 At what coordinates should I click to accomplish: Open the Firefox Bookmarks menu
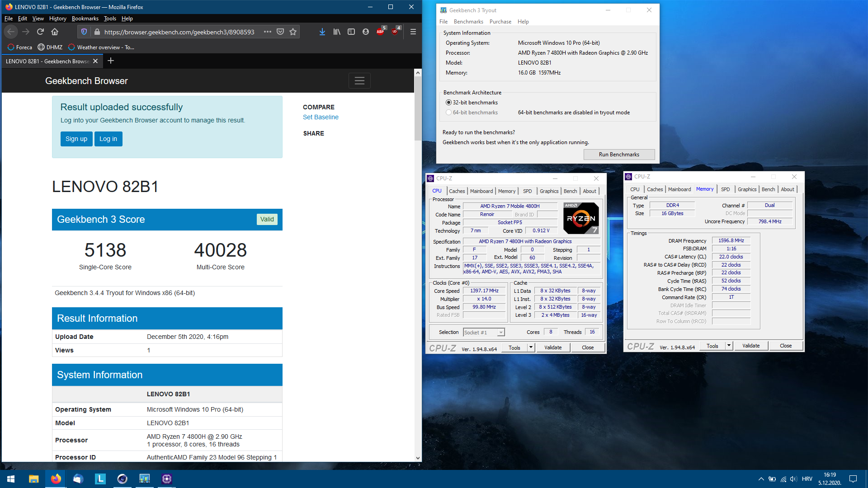[x=85, y=19]
